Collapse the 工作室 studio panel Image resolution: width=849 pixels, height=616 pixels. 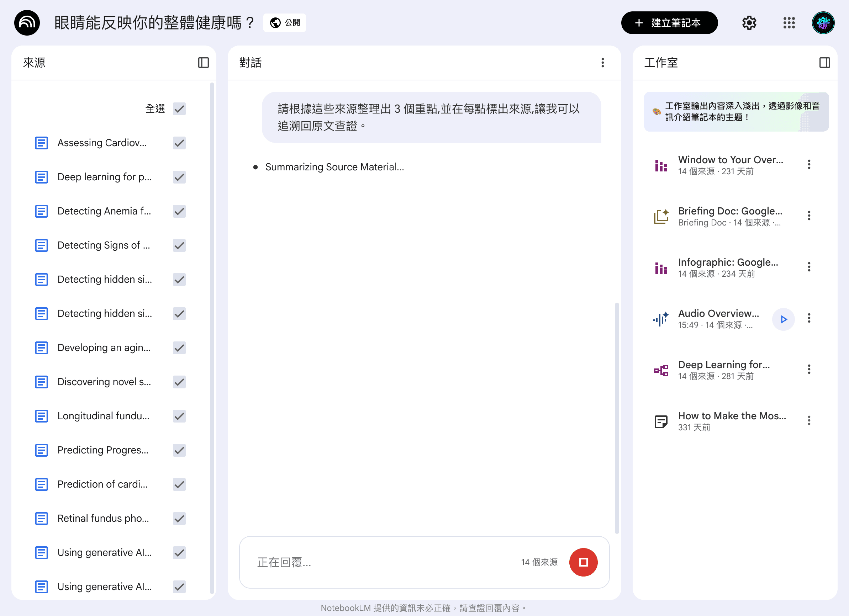click(824, 63)
